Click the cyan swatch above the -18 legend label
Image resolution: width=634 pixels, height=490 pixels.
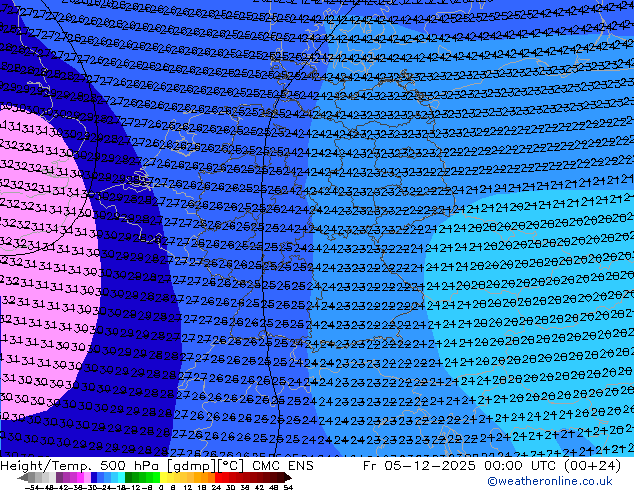coord(121,478)
